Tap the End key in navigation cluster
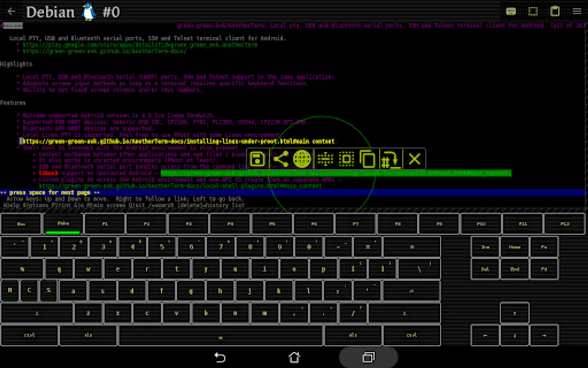This screenshot has height=368, width=588. click(514, 269)
